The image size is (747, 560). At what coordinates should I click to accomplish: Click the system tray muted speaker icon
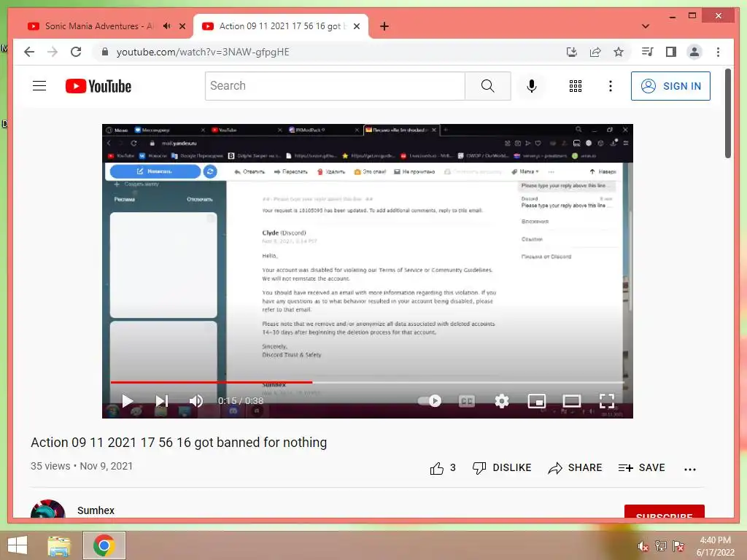click(643, 547)
